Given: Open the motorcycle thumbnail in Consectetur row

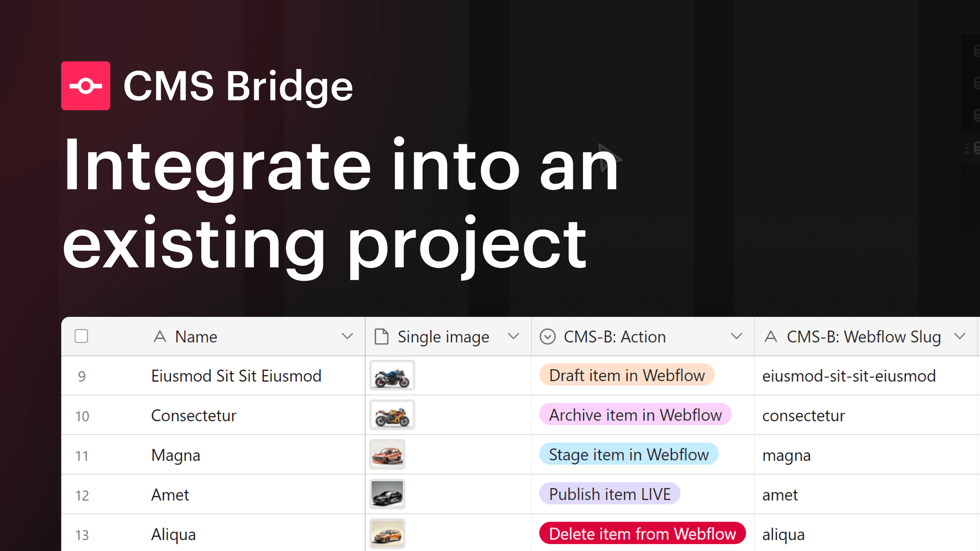Looking at the screenshot, I should click(392, 415).
